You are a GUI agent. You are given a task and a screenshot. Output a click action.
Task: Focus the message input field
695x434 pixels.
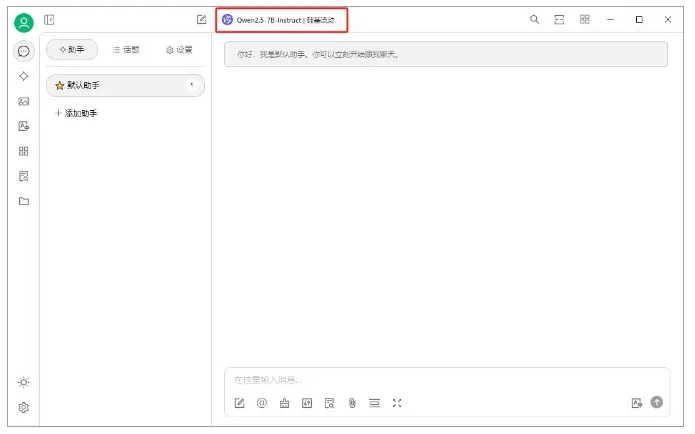447,380
